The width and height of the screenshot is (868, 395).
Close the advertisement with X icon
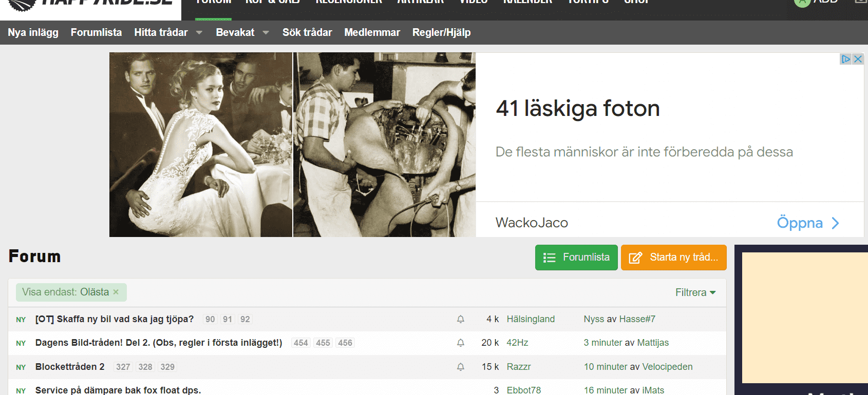[x=858, y=59]
